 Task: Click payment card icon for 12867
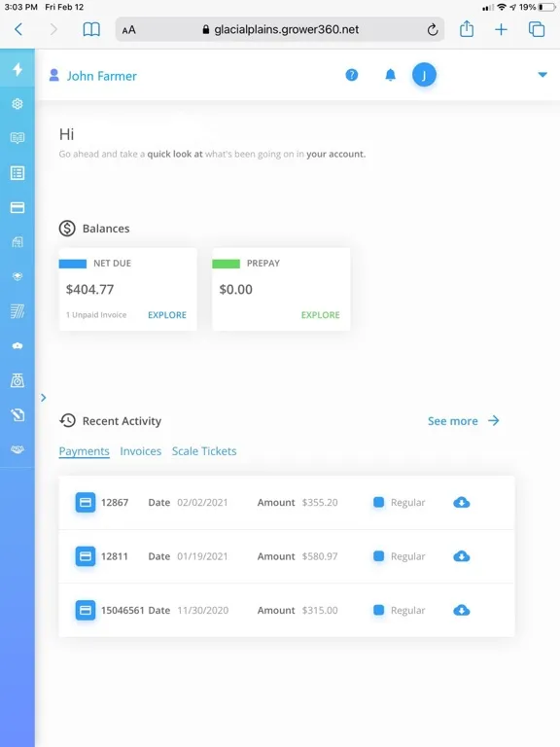[x=86, y=502]
